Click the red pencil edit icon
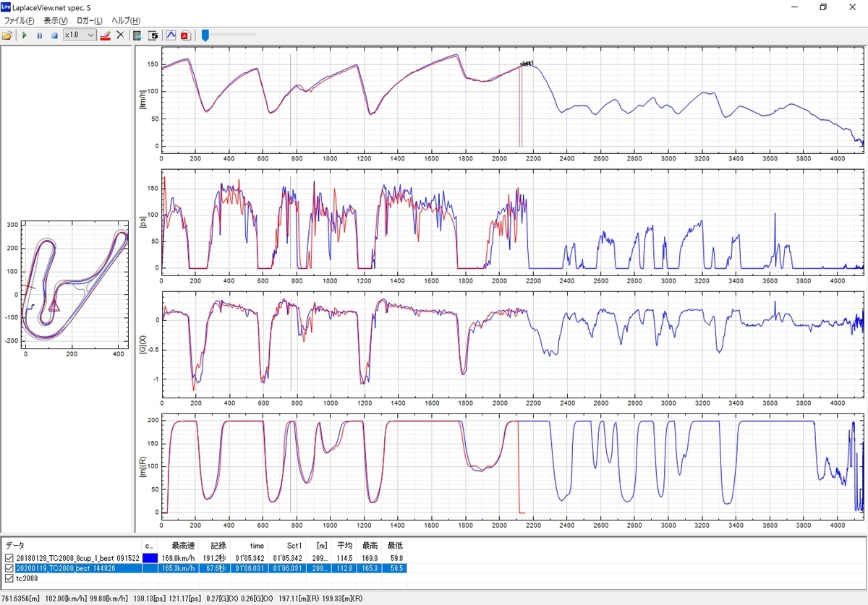This screenshot has width=868, height=605. (x=106, y=35)
